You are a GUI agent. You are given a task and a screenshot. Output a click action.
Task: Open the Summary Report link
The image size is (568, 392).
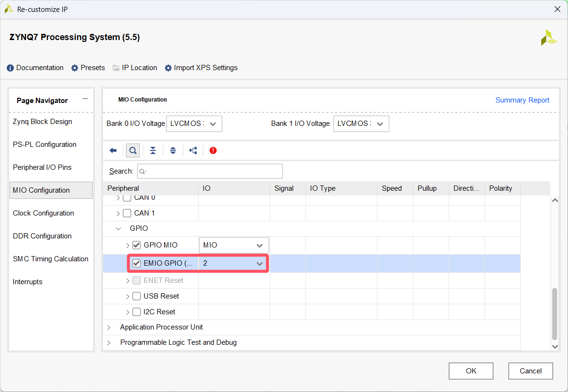[522, 100]
